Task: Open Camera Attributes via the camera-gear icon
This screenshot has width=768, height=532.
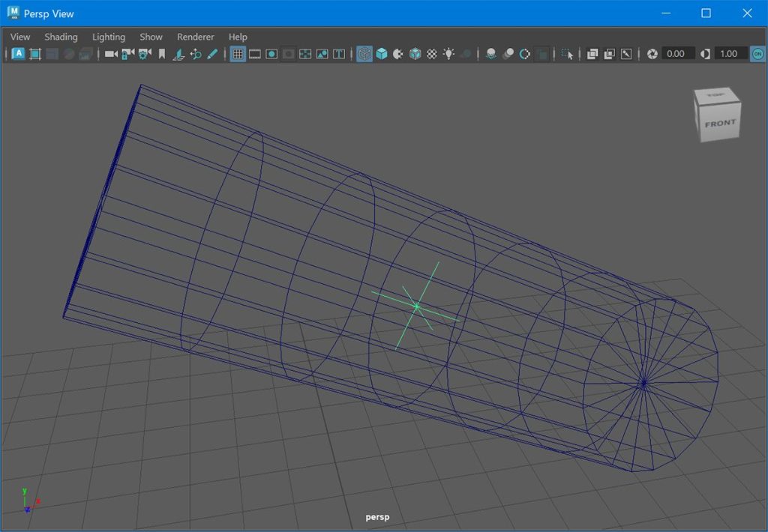Action: [x=145, y=54]
